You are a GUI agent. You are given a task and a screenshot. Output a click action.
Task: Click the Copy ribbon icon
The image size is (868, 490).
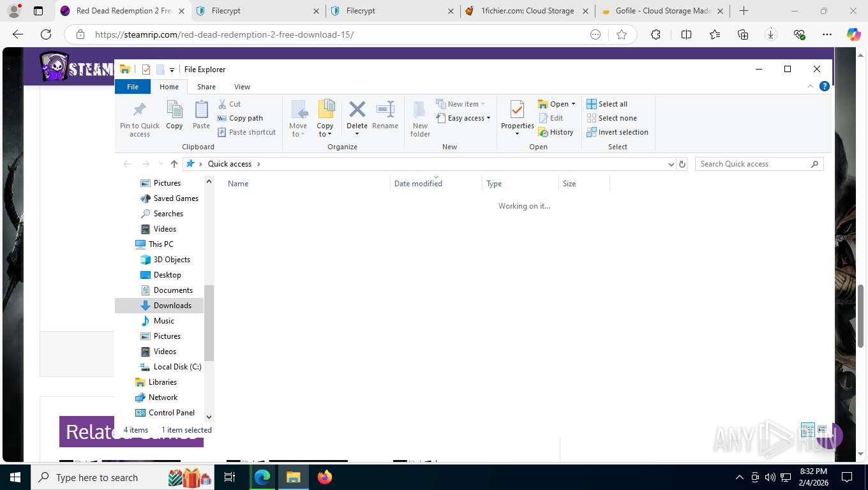(174, 115)
